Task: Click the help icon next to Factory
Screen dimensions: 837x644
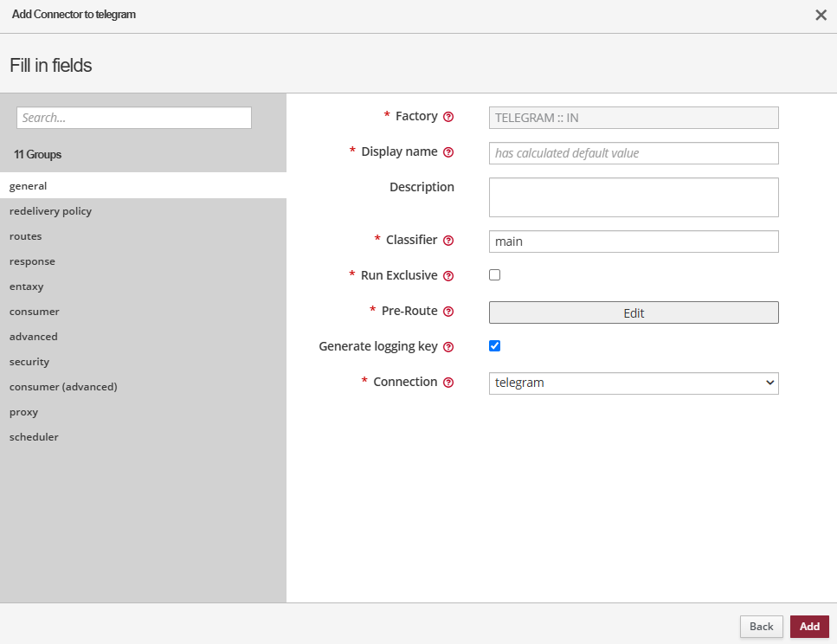Action: coord(448,117)
